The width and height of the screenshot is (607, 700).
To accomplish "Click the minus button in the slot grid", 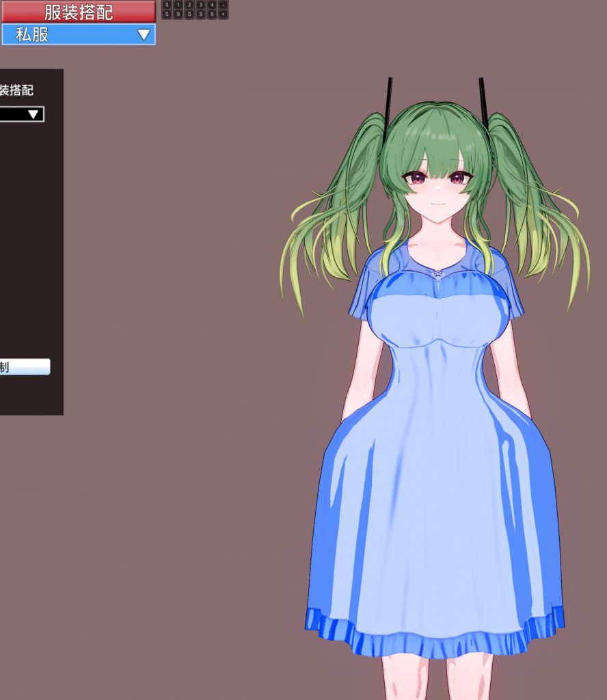I will (x=223, y=5).
